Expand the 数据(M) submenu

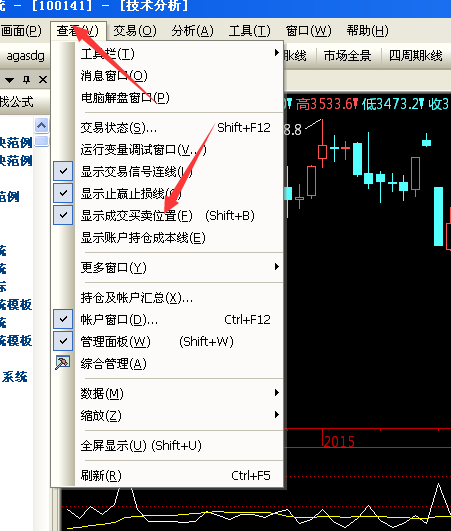[x=179, y=393]
